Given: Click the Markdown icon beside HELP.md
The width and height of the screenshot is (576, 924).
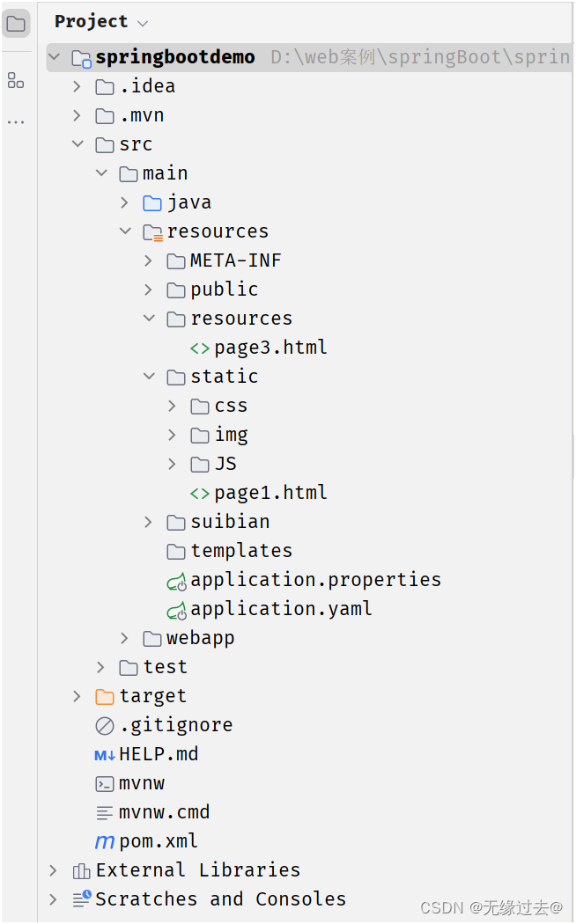Looking at the screenshot, I should [105, 753].
